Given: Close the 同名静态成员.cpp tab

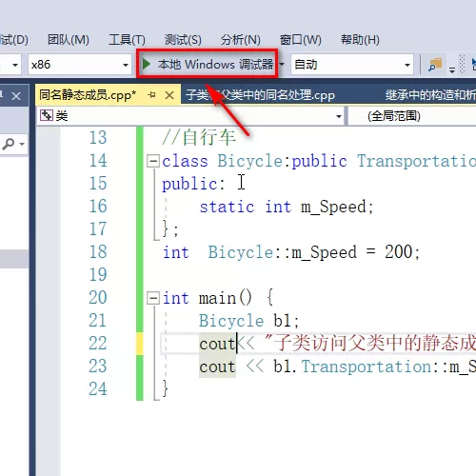Looking at the screenshot, I should [x=169, y=95].
